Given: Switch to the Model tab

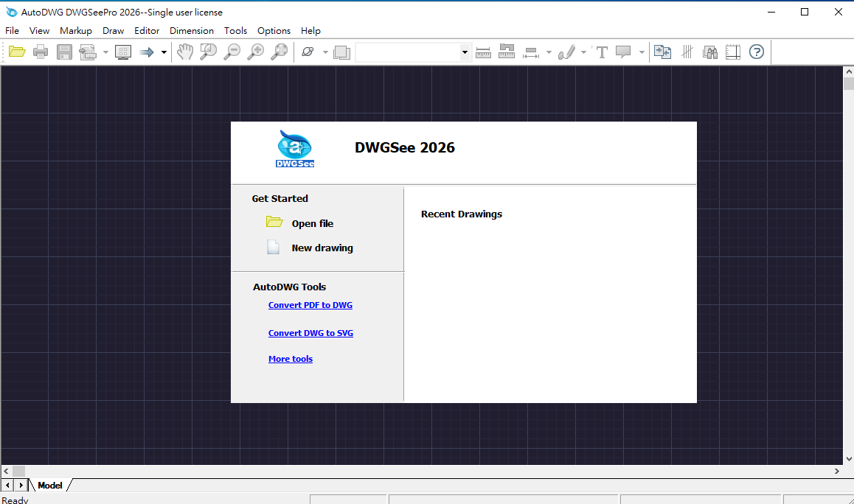Looking at the screenshot, I should pos(50,486).
